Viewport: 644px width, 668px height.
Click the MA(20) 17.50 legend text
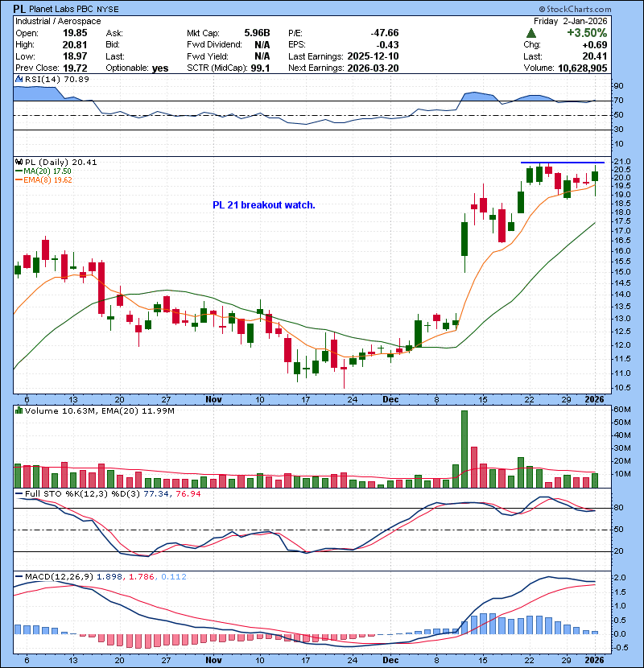point(47,171)
